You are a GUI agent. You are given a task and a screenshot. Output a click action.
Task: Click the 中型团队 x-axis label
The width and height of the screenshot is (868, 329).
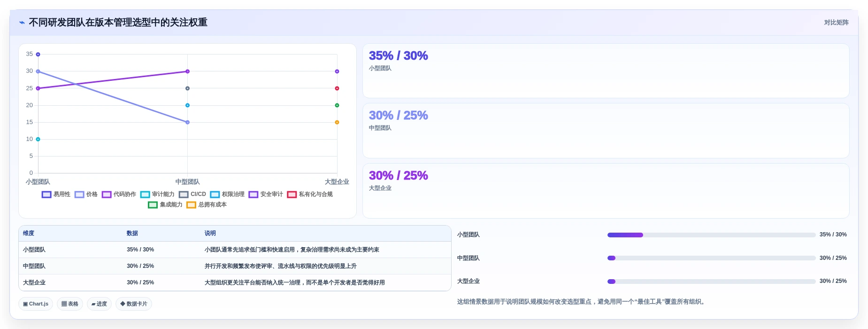pyautogui.click(x=187, y=182)
